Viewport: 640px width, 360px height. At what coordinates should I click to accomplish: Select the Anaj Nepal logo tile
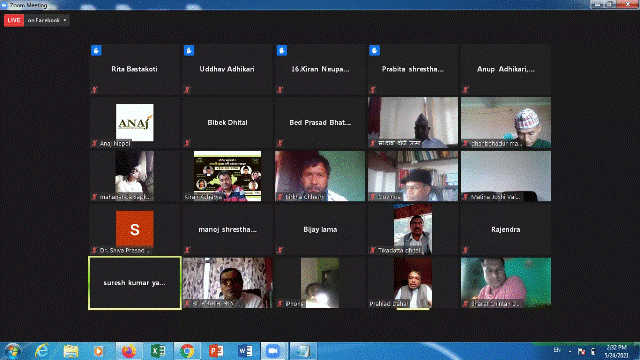click(135, 122)
